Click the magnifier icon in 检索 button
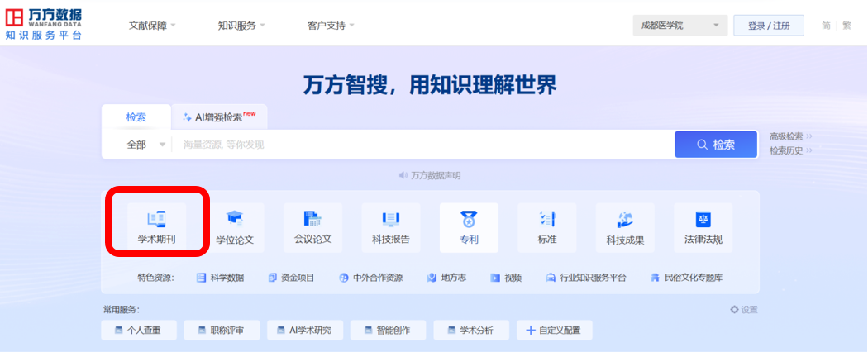The height and width of the screenshot is (352, 868). pyautogui.click(x=703, y=145)
